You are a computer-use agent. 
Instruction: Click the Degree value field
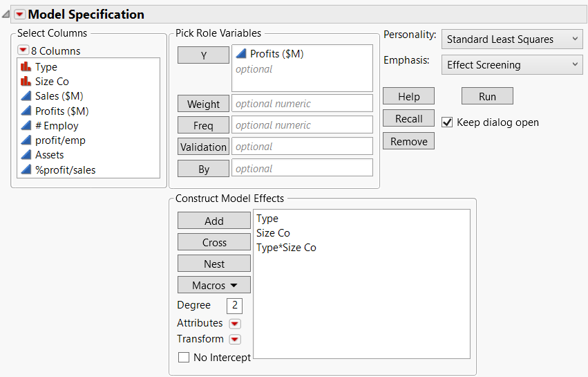[234, 306]
